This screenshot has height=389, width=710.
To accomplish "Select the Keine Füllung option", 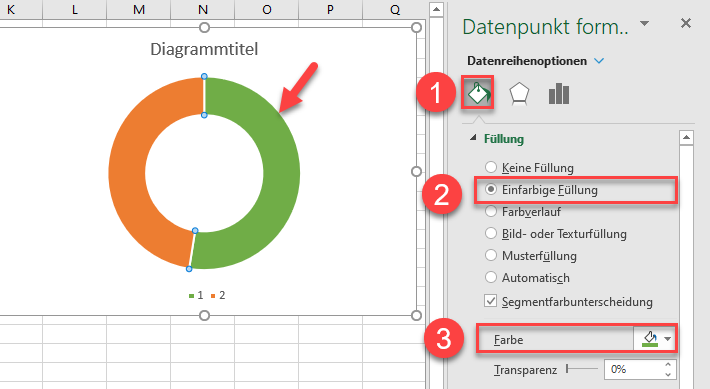I will point(529,168).
